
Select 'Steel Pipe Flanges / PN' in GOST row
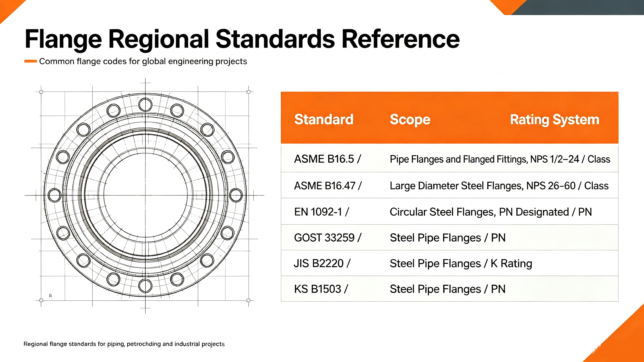[448, 238]
